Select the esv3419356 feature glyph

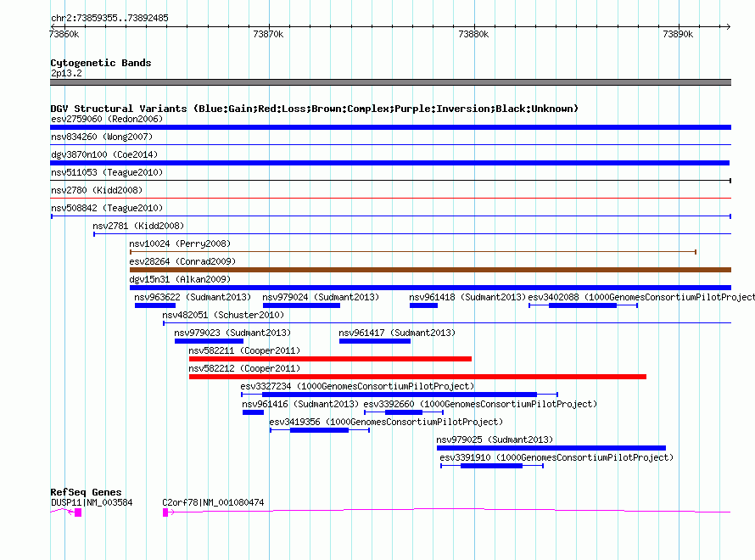(320, 430)
